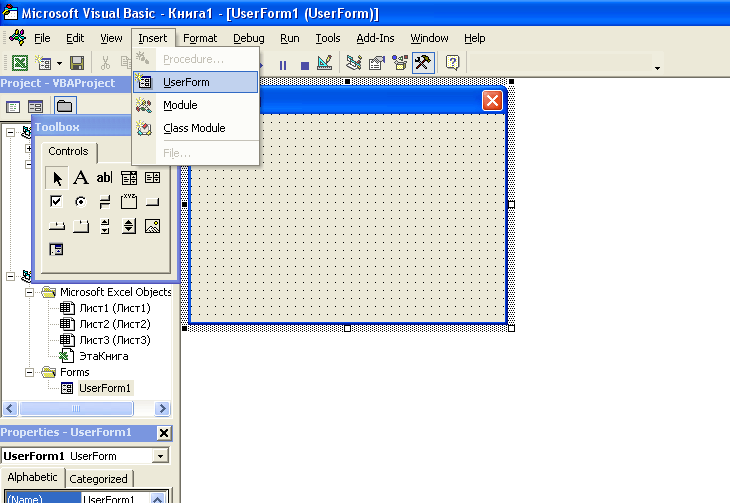The width and height of the screenshot is (730, 503).
Task: Select Лист2 (Лист2) in project tree
Action: coord(115,324)
